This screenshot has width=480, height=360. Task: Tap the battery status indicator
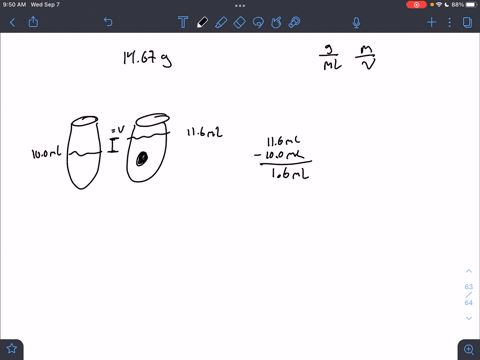pos(472,5)
